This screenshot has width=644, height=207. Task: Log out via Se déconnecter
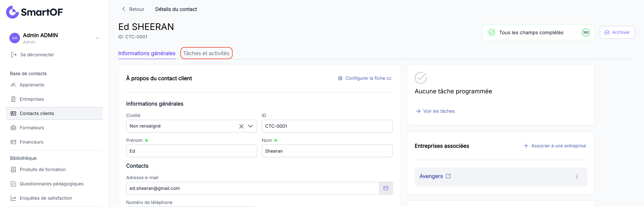[x=37, y=55]
